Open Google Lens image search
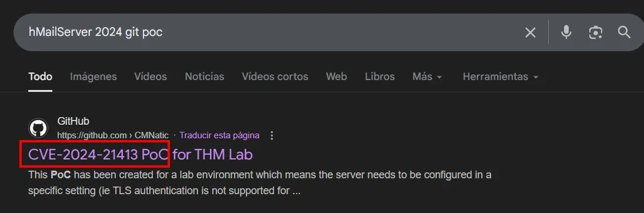Screen dimensions: 644x213 [x=595, y=32]
